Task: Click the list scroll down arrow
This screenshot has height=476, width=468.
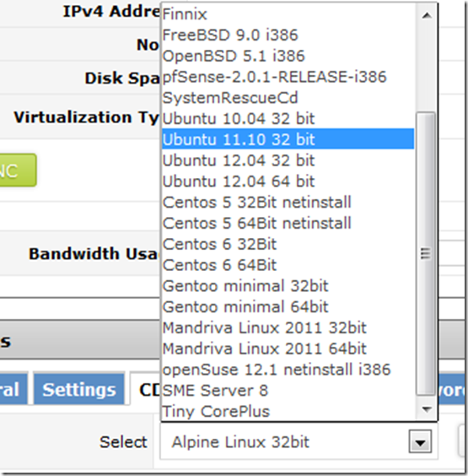Action: tap(427, 409)
